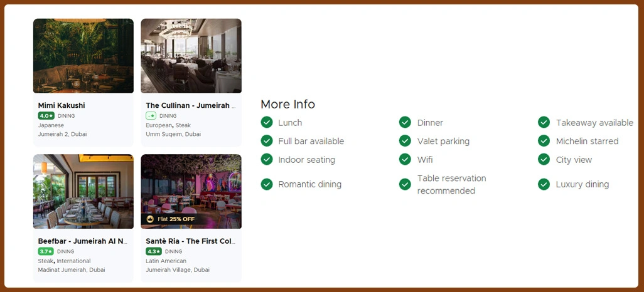Screen dimensions: 644x292
Task: Open the Mimi Kakushi restaurant photo
Action: click(x=83, y=56)
